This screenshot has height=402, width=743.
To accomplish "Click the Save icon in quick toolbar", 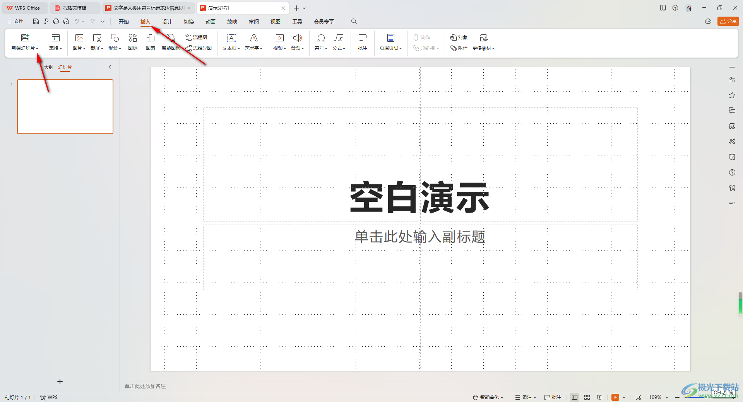I will click(36, 21).
